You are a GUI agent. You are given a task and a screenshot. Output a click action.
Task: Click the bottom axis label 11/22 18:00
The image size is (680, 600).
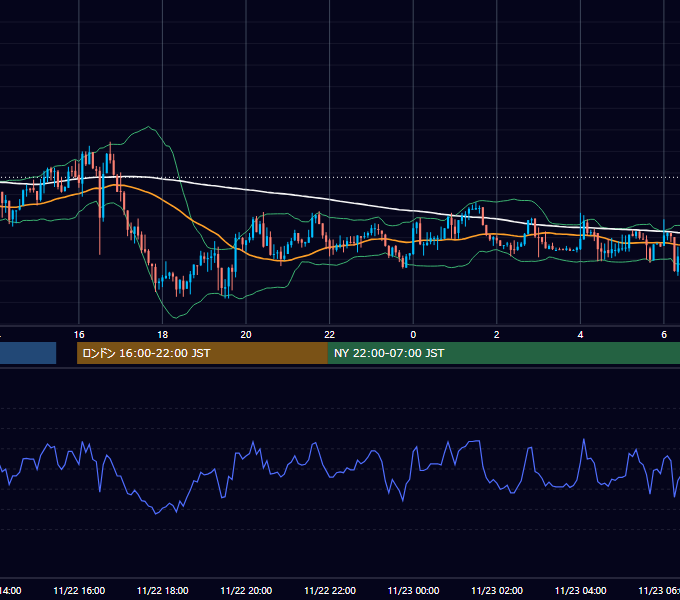(163, 591)
